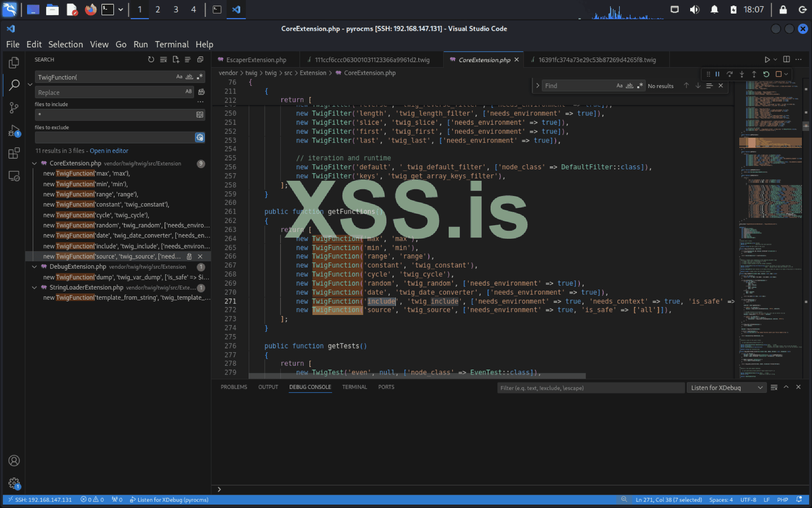Open the Terminal menu
The image size is (812, 508).
click(171, 44)
